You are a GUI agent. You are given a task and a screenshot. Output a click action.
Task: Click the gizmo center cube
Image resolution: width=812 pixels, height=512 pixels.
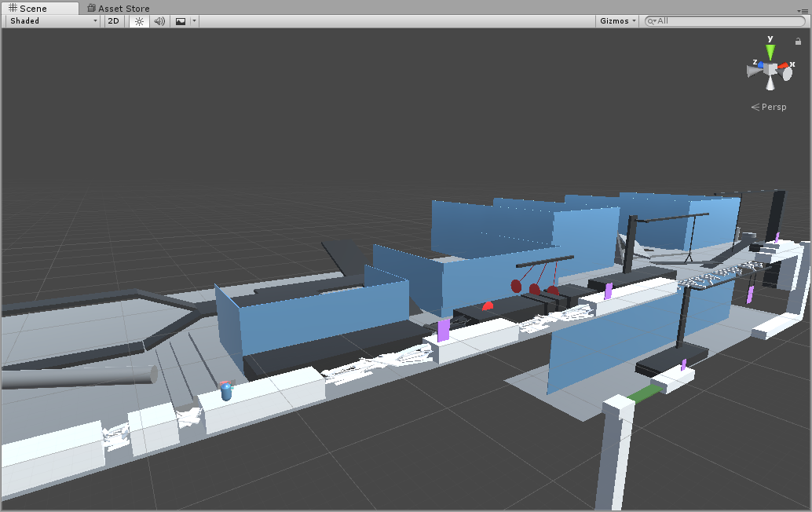pos(771,69)
